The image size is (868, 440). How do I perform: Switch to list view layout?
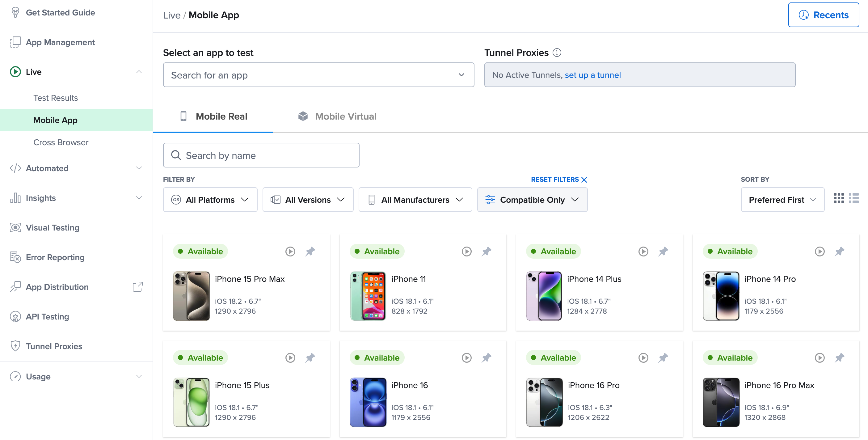[853, 198]
